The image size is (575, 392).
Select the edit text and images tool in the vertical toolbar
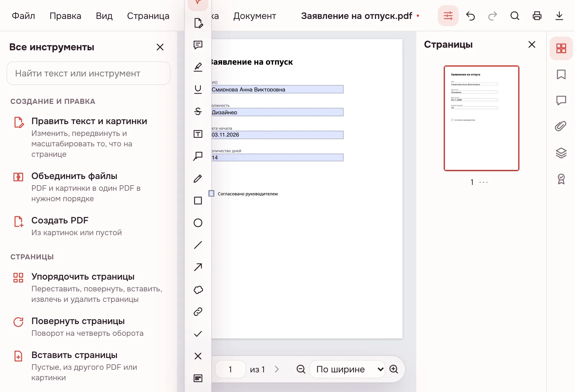[x=198, y=23]
